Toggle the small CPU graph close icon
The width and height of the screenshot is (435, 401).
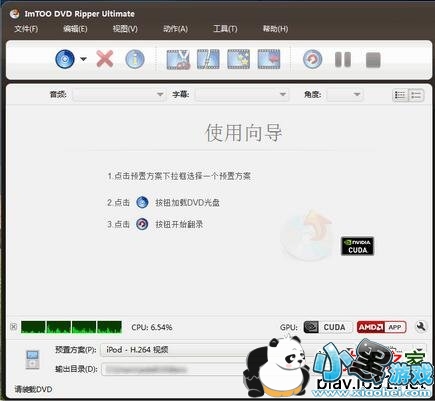coord(14,327)
